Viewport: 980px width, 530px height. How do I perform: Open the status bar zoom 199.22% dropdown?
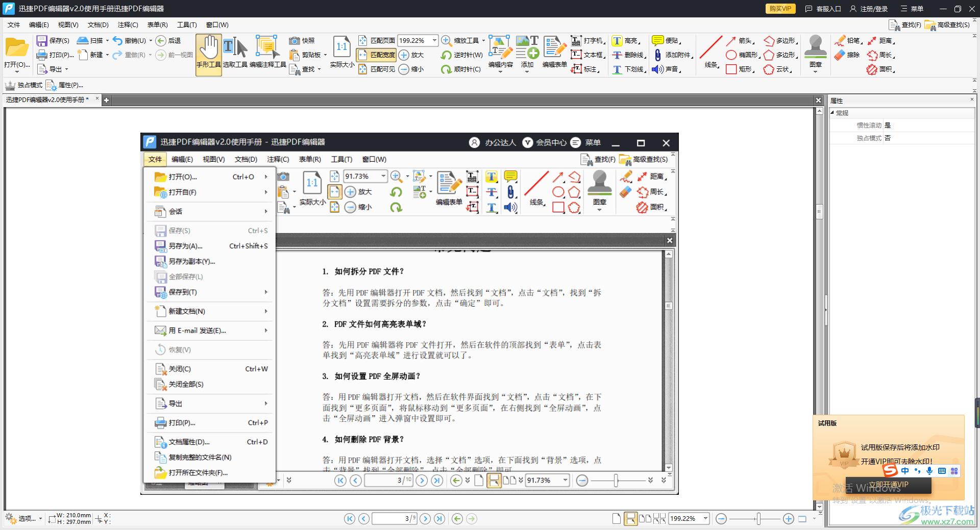click(705, 518)
